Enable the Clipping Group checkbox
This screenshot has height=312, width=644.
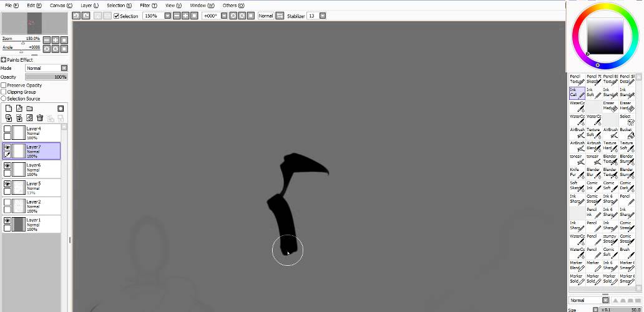click(x=4, y=92)
